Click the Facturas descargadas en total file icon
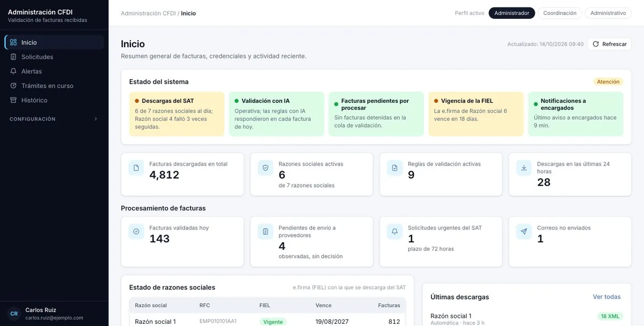 tap(136, 168)
